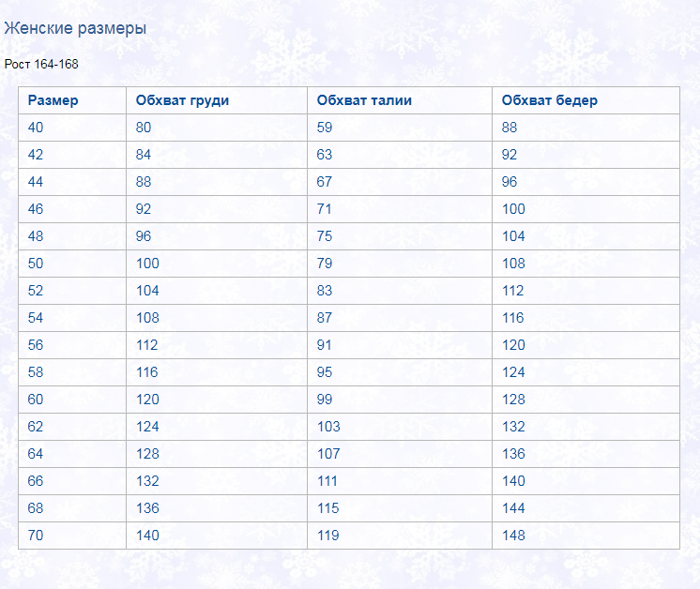Image resolution: width=700 pixels, height=589 pixels.
Task: Click waist value 75 for size 48
Action: tap(325, 236)
